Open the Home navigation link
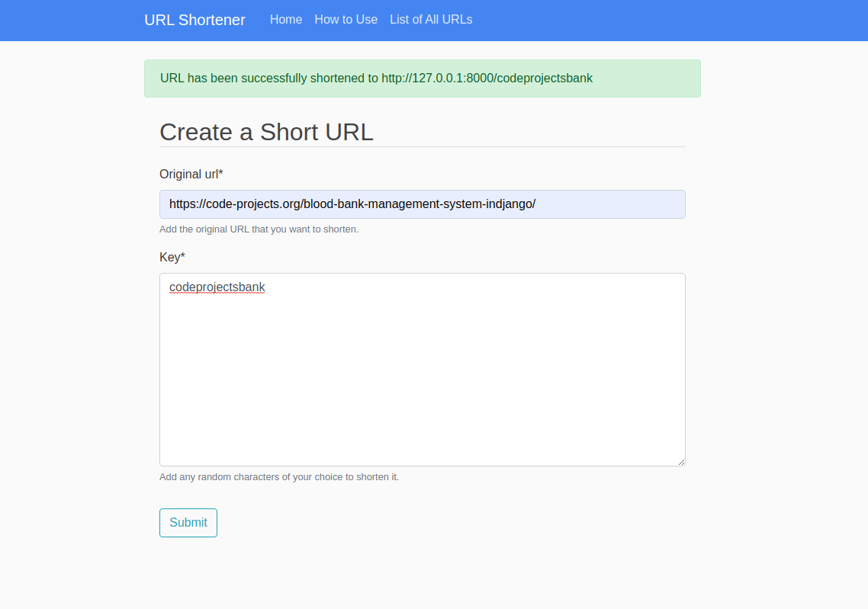Image resolution: width=868 pixels, height=609 pixels. click(x=286, y=20)
